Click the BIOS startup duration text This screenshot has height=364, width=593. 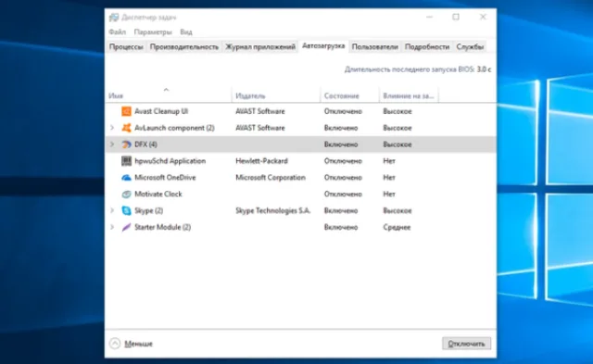(x=418, y=69)
